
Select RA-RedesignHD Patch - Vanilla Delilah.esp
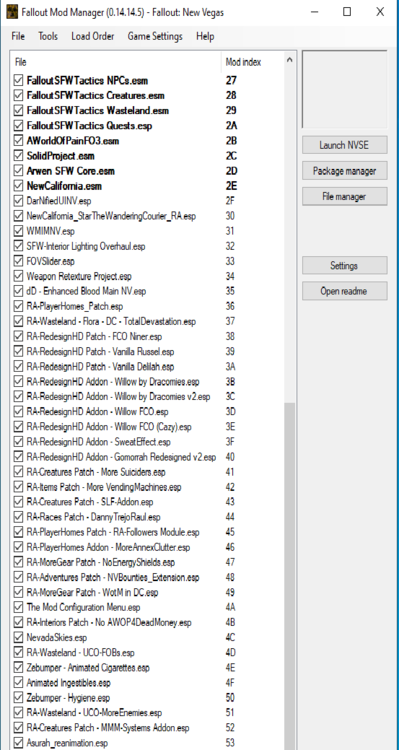[x=100, y=367]
